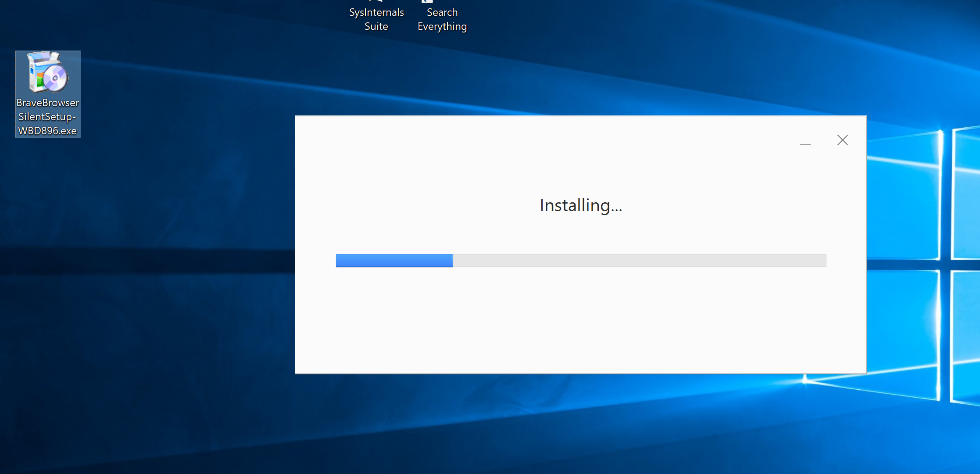Click the BraveBrowserSilentSetup-WBD896.exe filename label
The height and width of the screenshot is (474, 980).
coord(47,117)
